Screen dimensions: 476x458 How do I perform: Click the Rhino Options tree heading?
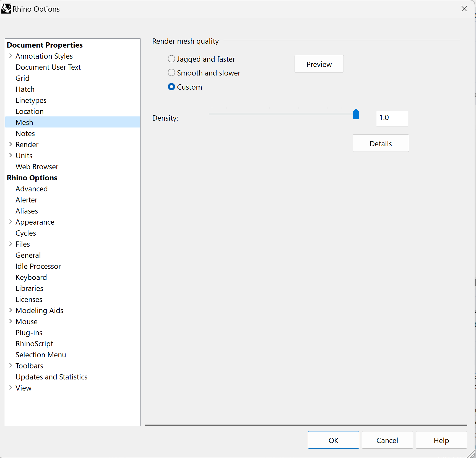coord(32,178)
